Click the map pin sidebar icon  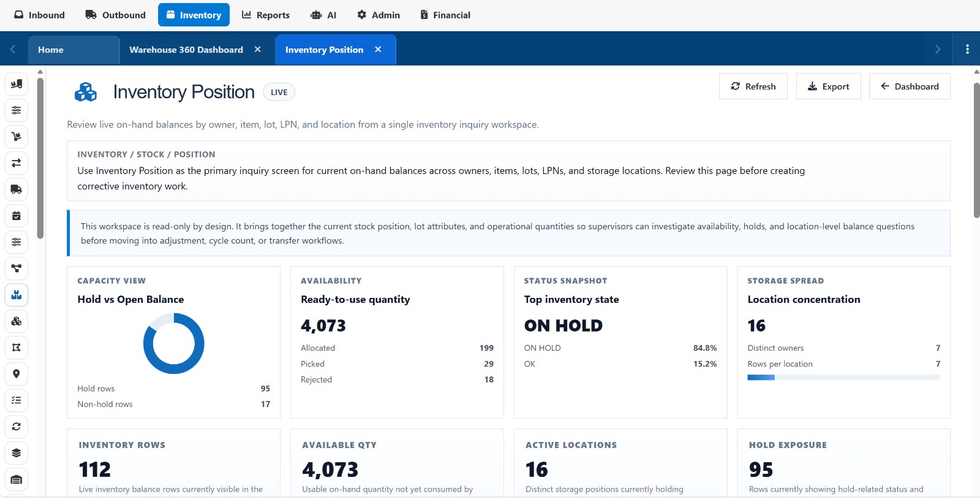point(17,374)
